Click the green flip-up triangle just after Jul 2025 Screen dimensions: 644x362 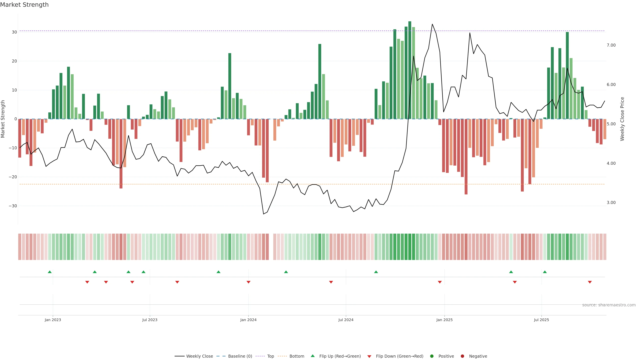(x=545, y=272)
